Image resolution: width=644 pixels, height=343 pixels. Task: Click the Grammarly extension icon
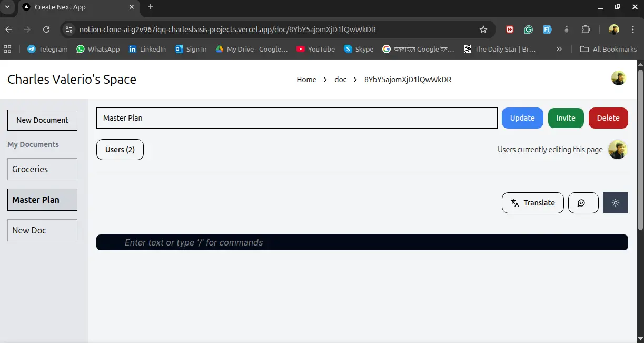pos(528,30)
